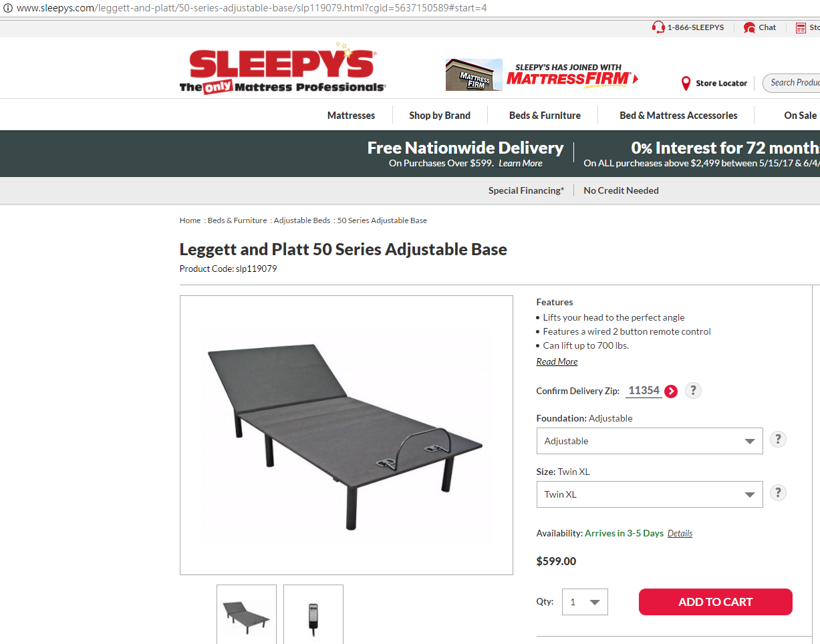The width and height of the screenshot is (820, 644).
Task: Select the remote control thumbnail image
Action: (313, 614)
